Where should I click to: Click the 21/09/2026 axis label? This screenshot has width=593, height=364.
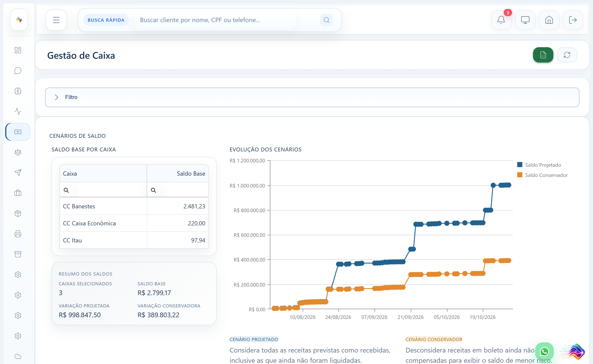tap(410, 317)
